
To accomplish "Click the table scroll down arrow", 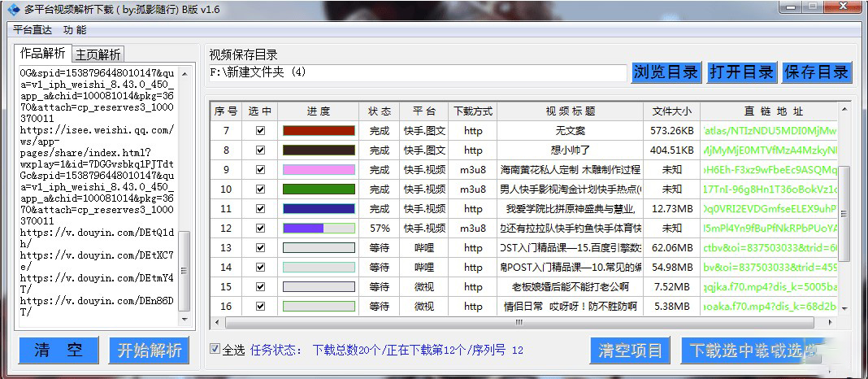I will click(844, 308).
